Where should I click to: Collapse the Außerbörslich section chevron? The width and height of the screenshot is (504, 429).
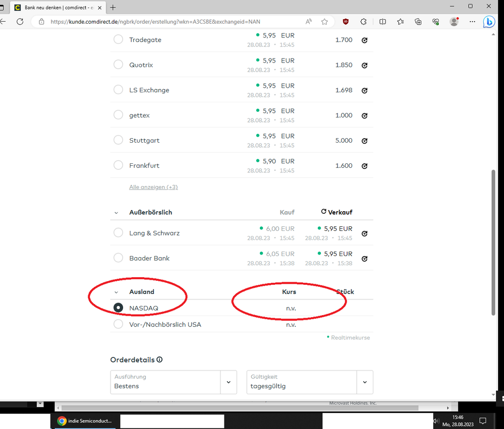coord(117,213)
